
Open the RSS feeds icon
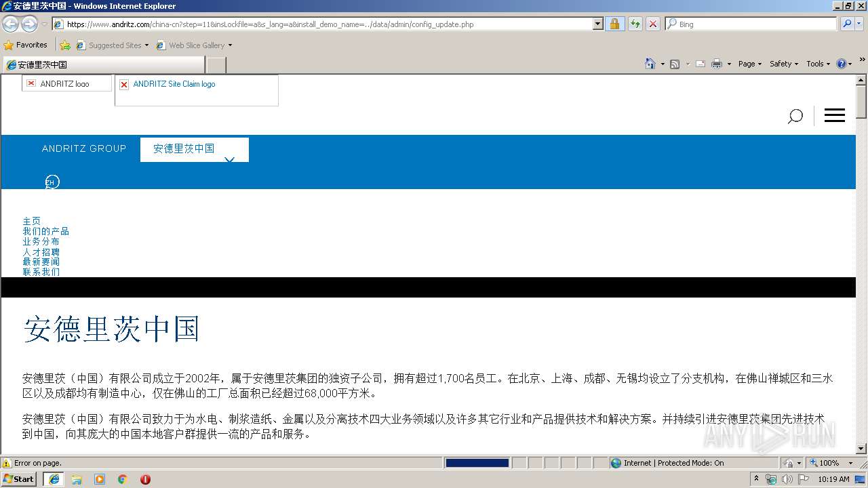[675, 64]
